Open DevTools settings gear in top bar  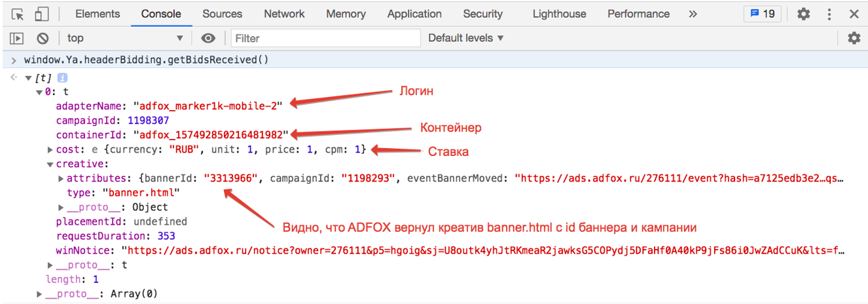pos(803,14)
